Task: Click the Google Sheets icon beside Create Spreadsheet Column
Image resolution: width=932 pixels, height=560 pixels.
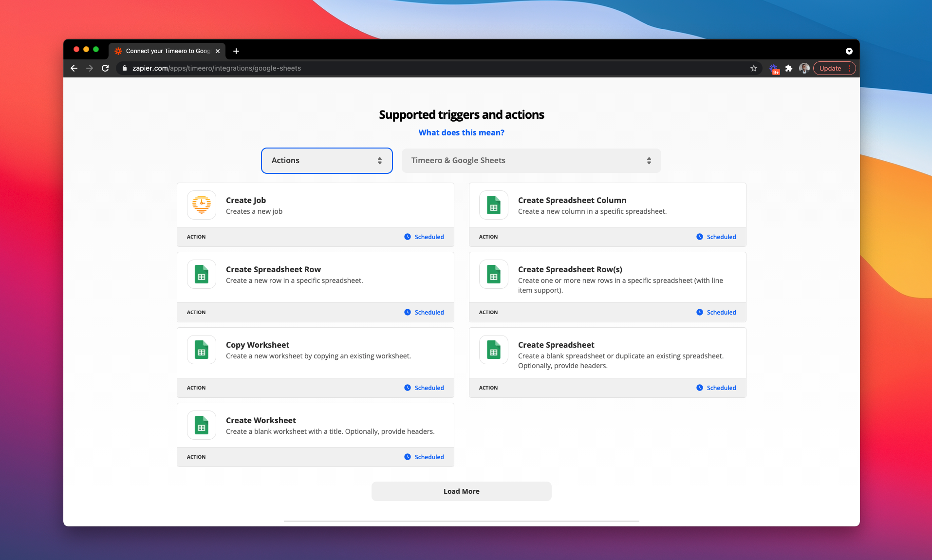Action: coord(494,205)
